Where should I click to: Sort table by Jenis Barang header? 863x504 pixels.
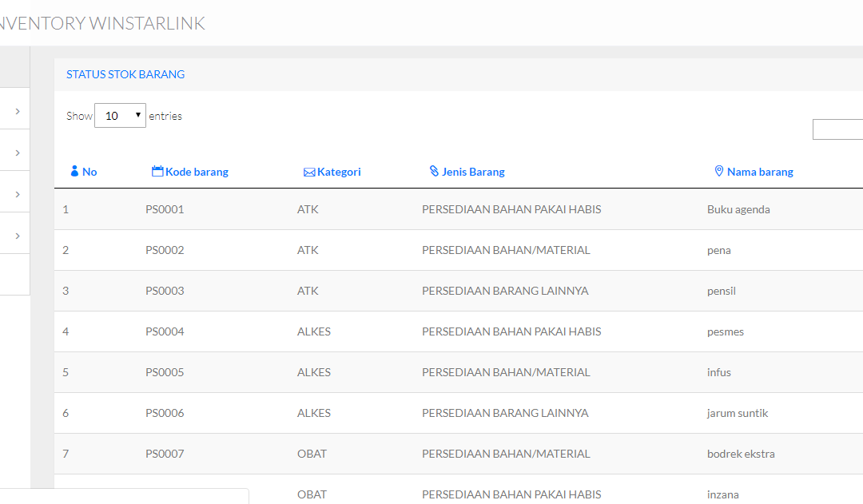coord(473,172)
